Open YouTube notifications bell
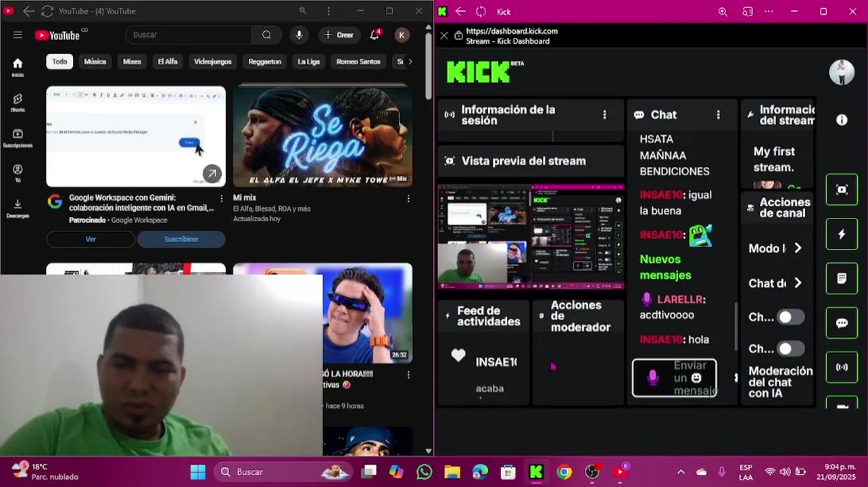The height and width of the screenshot is (487, 868). click(375, 35)
